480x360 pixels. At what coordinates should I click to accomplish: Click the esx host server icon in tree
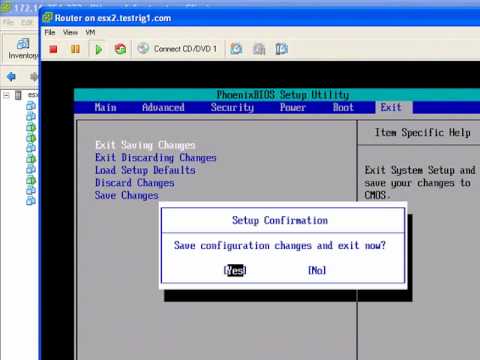(18, 95)
